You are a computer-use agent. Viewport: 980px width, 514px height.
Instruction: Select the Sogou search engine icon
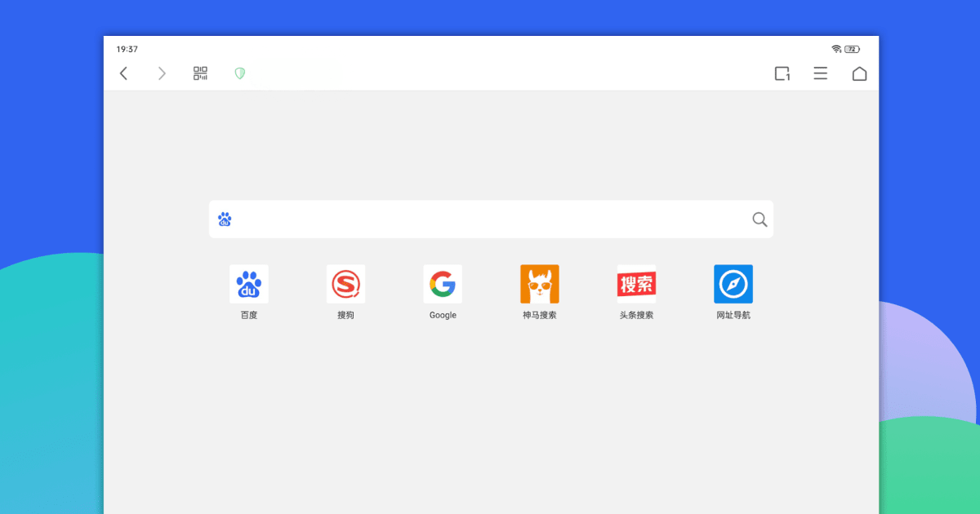[345, 284]
